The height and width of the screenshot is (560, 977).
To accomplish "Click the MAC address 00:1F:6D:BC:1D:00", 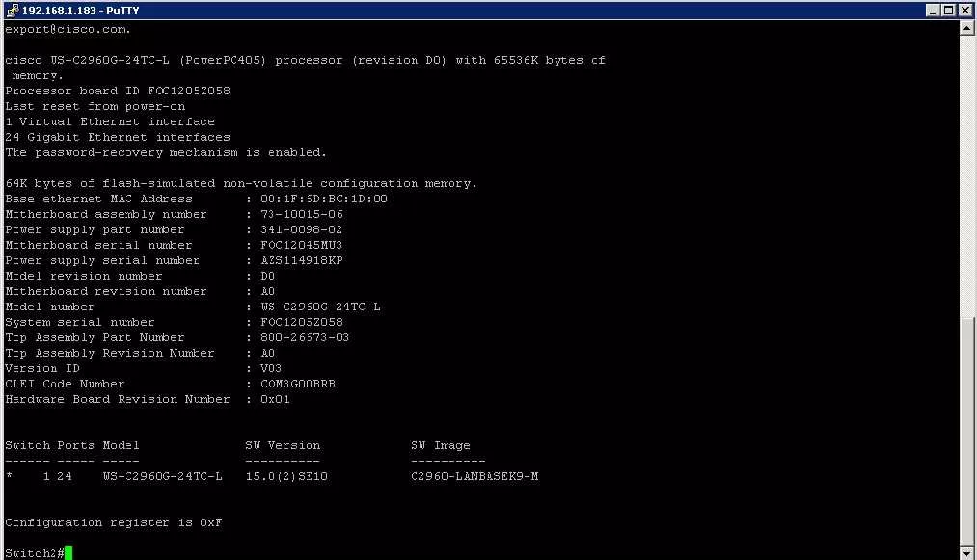I will point(324,199).
